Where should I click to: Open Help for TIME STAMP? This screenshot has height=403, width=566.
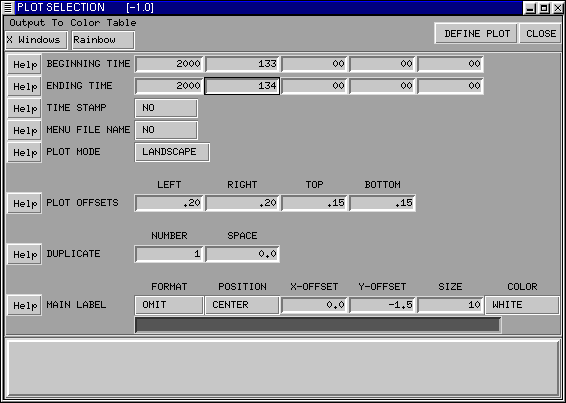point(25,109)
